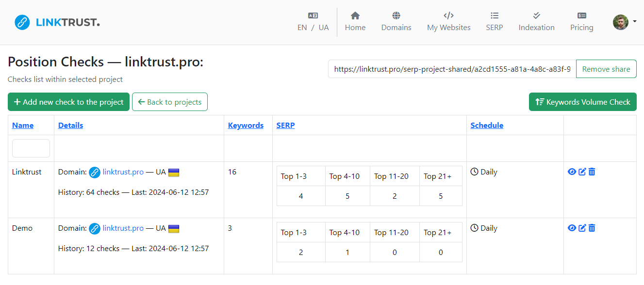Viewport: 644px width, 285px height.
Task: Click chain icon beside Linktrust row domain
Action: coord(95,172)
